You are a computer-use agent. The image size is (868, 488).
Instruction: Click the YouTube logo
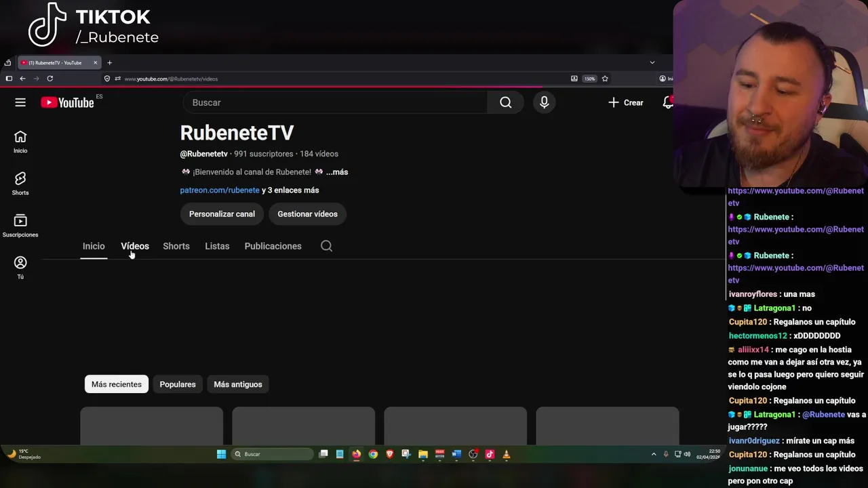pos(67,102)
